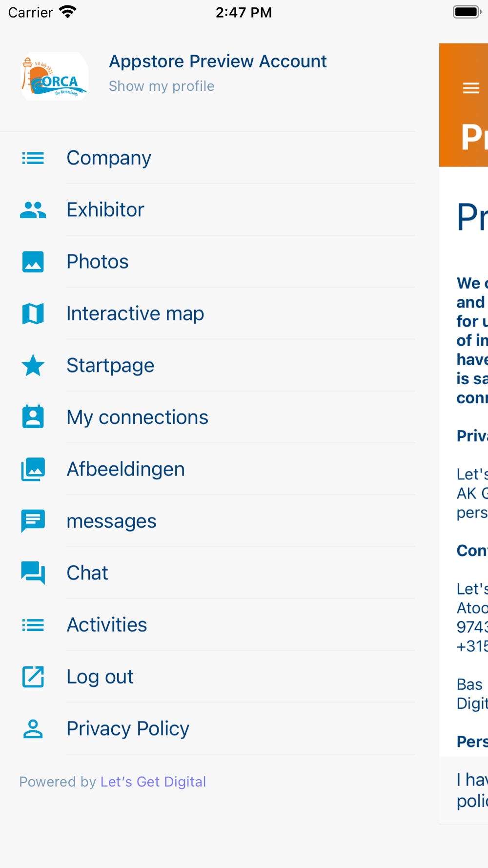Tap the Chat bubbles icon
The image size is (488, 868).
pyautogui.click(x=33, y=573)
